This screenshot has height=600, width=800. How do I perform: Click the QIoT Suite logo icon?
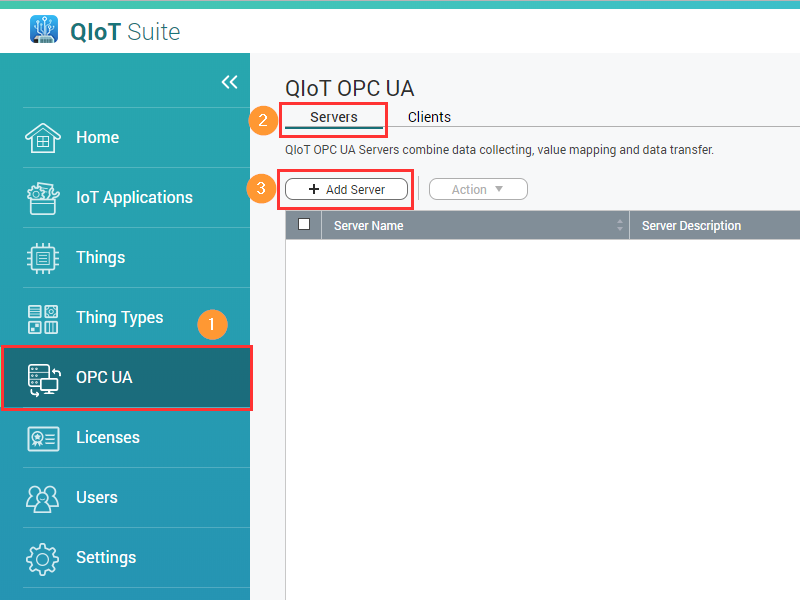44,29
